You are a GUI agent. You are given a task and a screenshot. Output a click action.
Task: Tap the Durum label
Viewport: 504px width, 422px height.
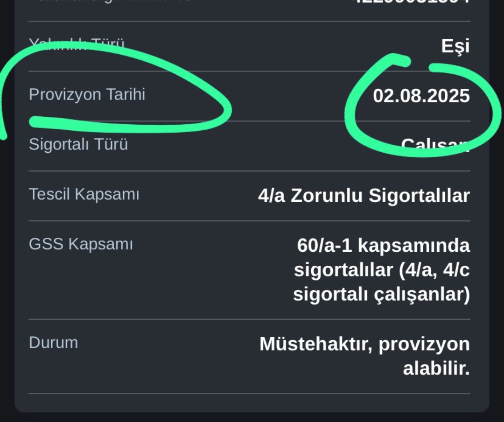54,342
